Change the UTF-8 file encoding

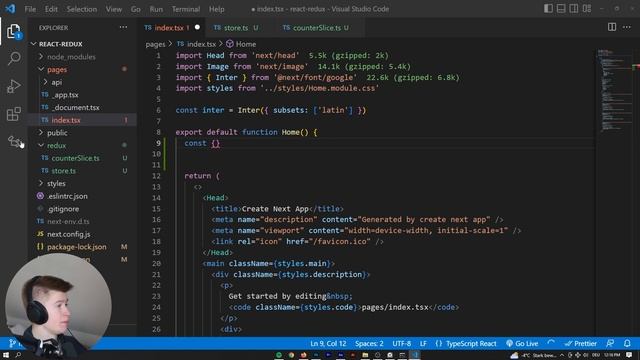click(402, 343)
